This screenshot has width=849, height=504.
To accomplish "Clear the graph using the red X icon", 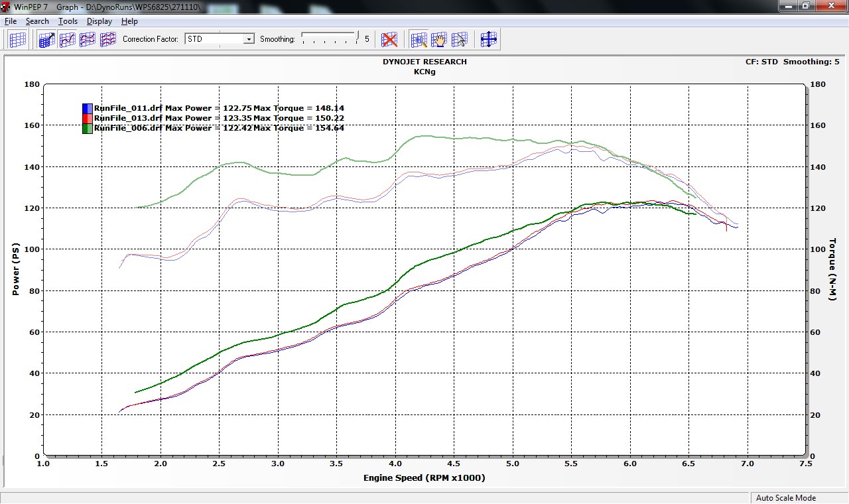I will point(389,39).
